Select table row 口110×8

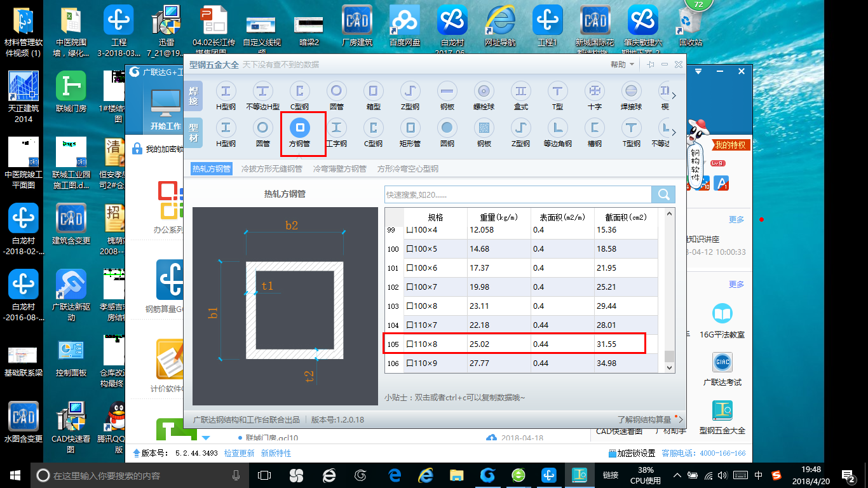521,344
